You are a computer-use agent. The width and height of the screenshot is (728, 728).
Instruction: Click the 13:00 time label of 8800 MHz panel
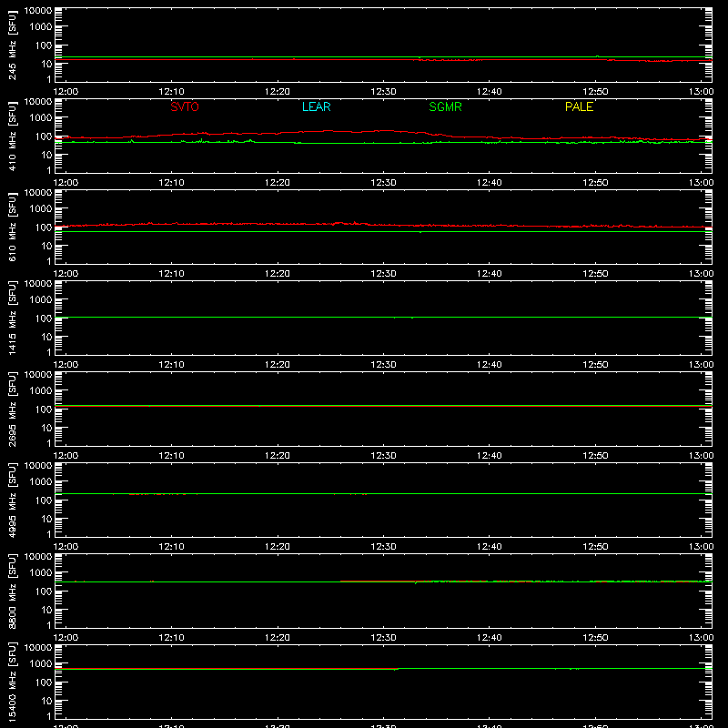coord(701,638)
